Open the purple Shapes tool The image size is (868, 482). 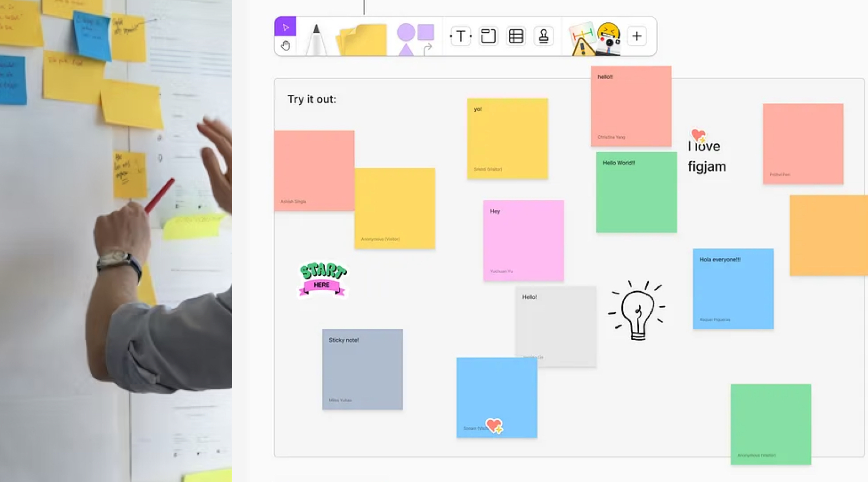click(415, 39)
